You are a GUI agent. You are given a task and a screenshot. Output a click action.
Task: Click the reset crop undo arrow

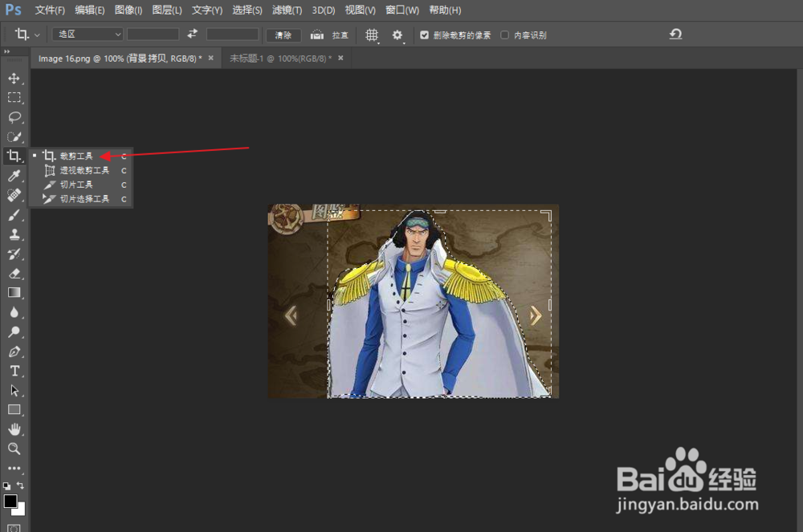[x=675, y=35]
